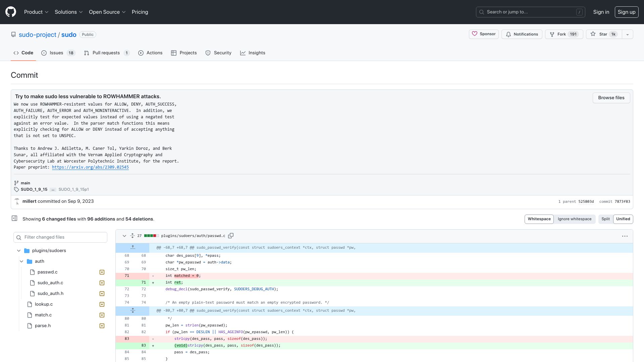Open the Insights tab
Image resolution: width=644 pixels, height=362 pixels.
(253, 53)
